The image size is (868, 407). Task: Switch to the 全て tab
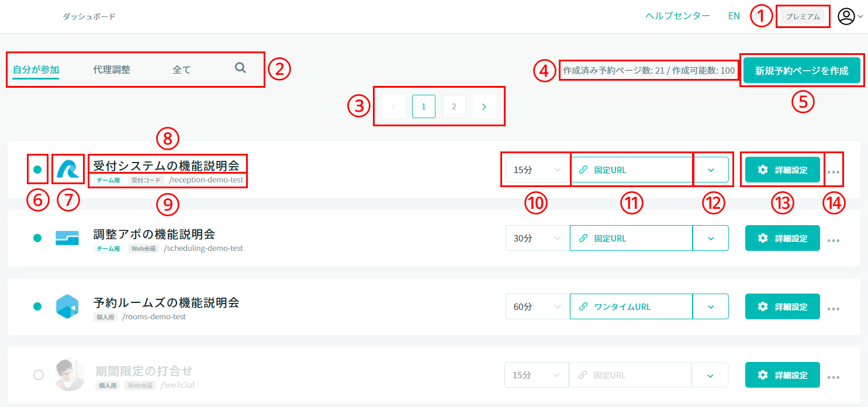[182, 70]
